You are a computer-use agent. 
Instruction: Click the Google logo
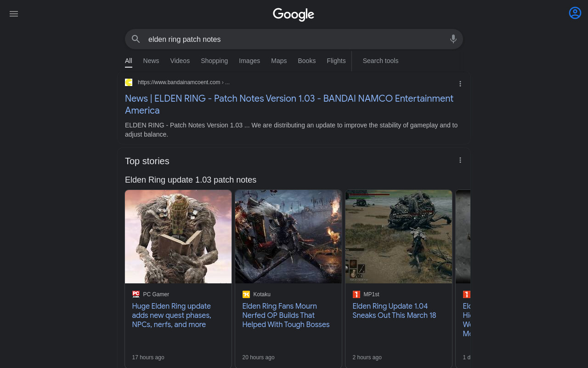point(294,14)
